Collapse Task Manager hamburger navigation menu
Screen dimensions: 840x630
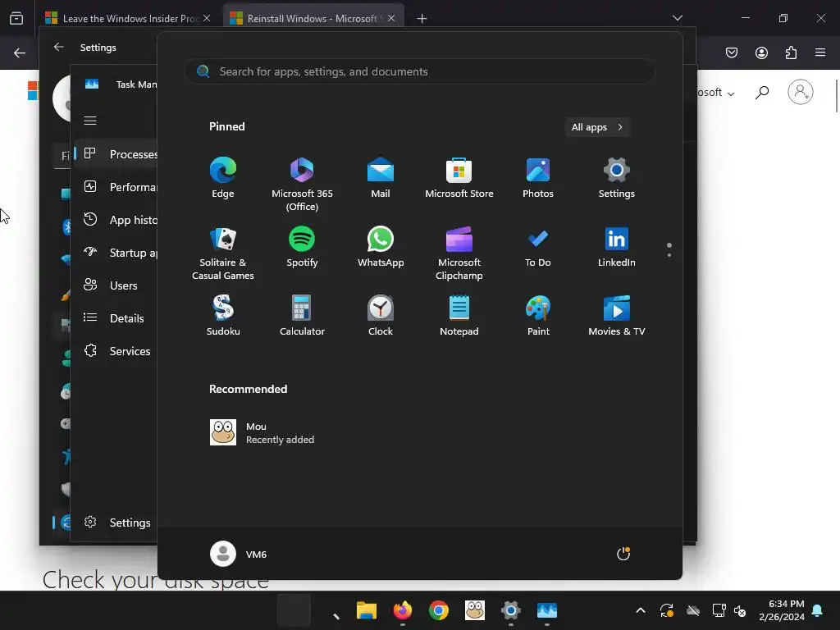pyautogui.click(x=90, y=121)
